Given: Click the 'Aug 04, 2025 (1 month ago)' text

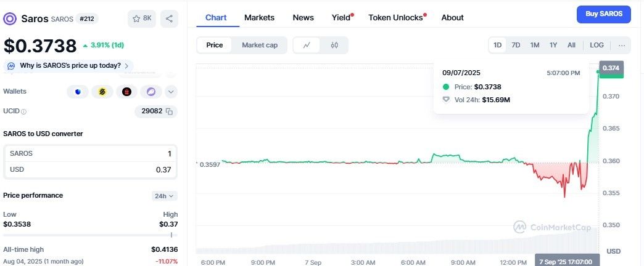Looking at the screenshot, I should 43,262.
